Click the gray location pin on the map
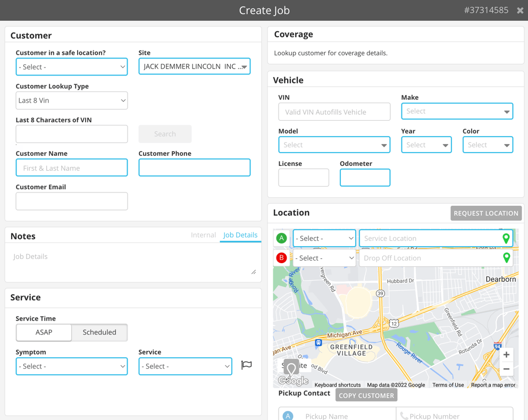 point(291,367)
